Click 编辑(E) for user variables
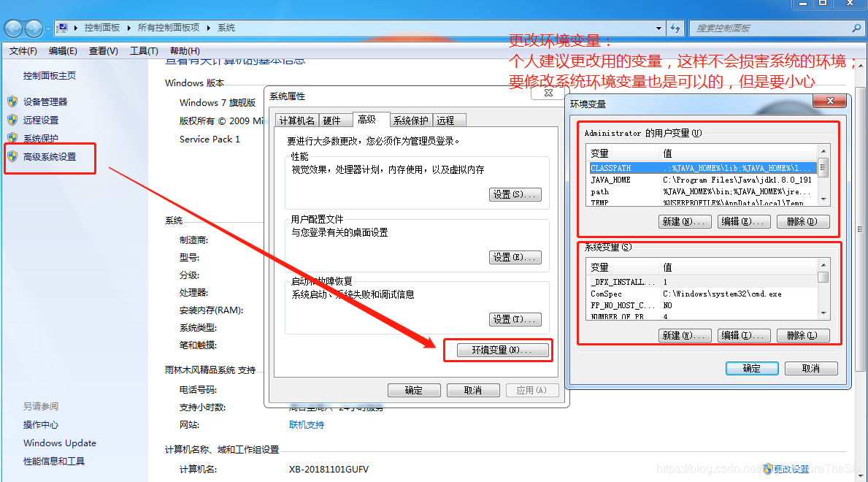 coord(743,221)
